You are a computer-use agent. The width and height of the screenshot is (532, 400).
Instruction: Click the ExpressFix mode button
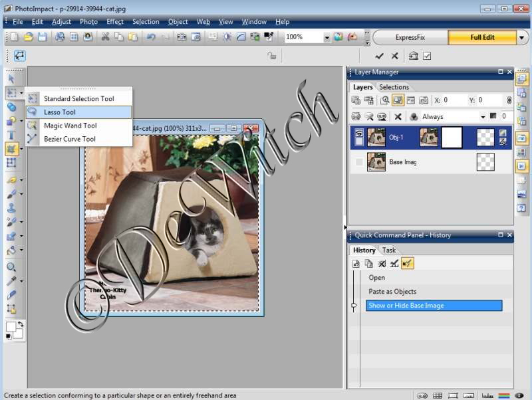click(410, 37)
